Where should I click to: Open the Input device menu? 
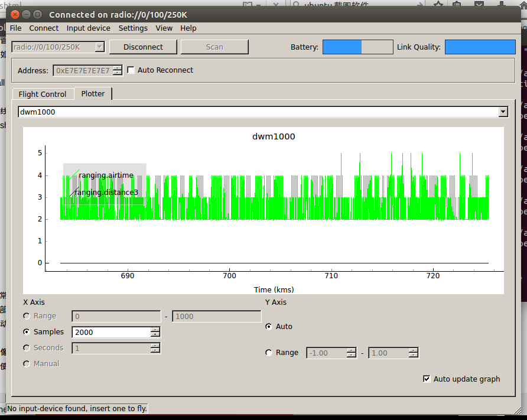[x=88, y=28]
